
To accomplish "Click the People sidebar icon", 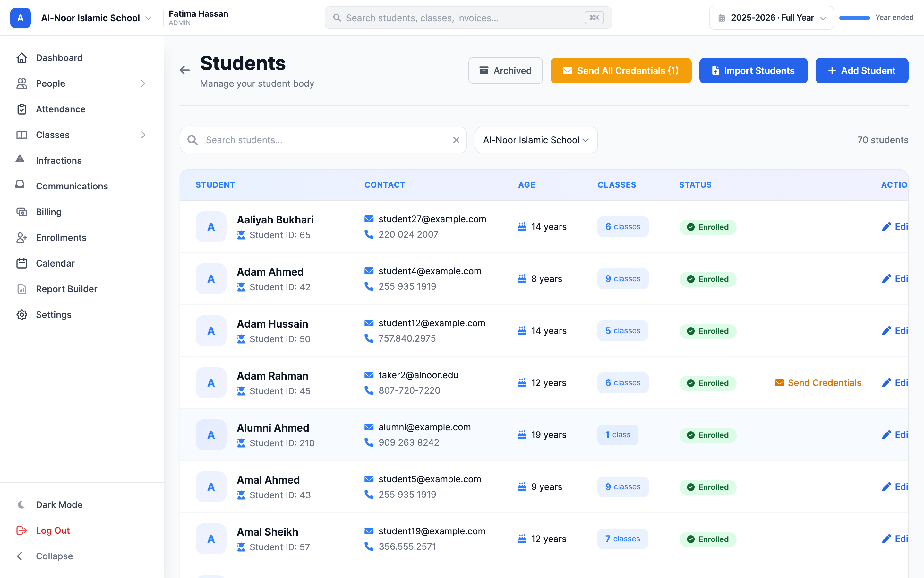I will click(22, 83).
